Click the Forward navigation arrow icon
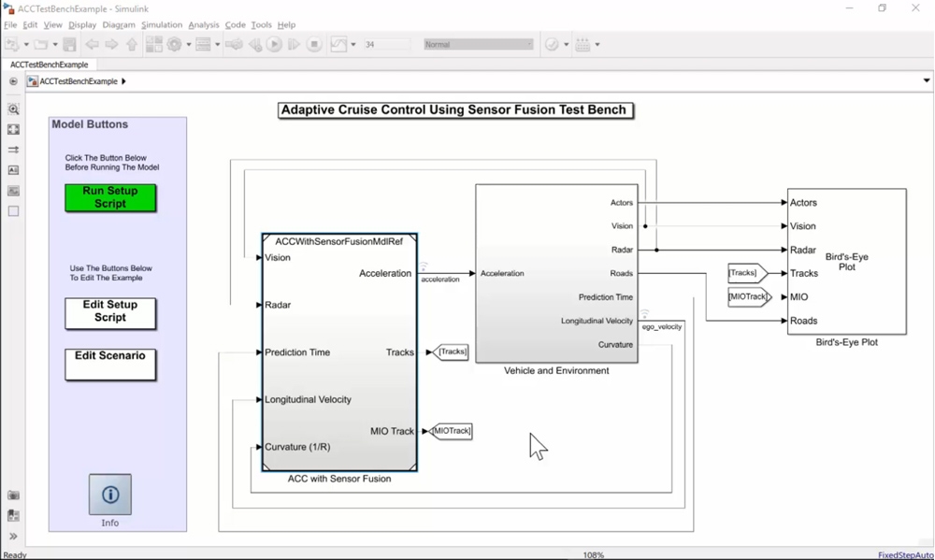This screenshot has height=560, width=935. pyautogui.click(x=111, y=44)
